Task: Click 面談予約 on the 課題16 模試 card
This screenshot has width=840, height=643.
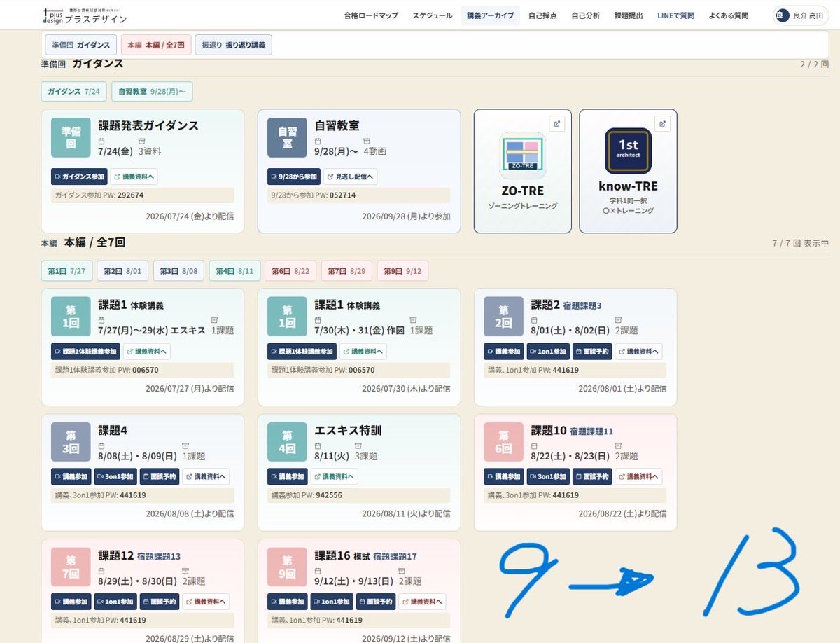Action: coord(376,602)
